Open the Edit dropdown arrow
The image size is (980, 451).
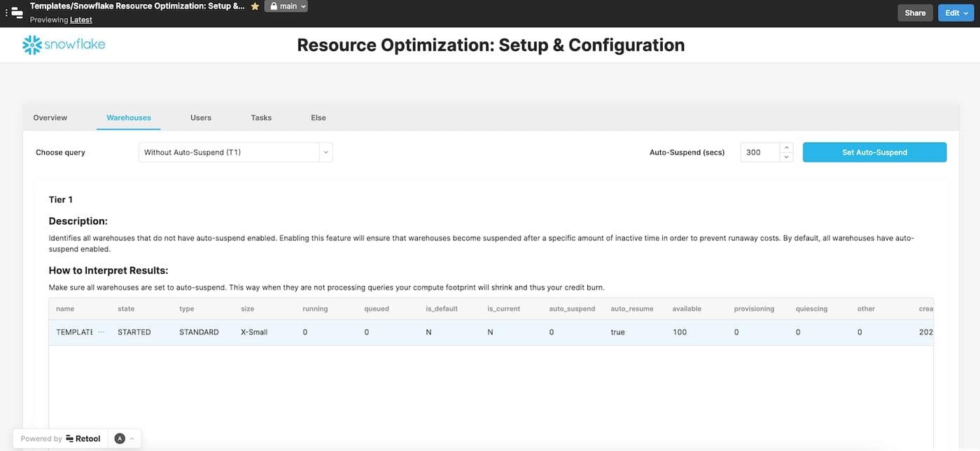point(965,12)
